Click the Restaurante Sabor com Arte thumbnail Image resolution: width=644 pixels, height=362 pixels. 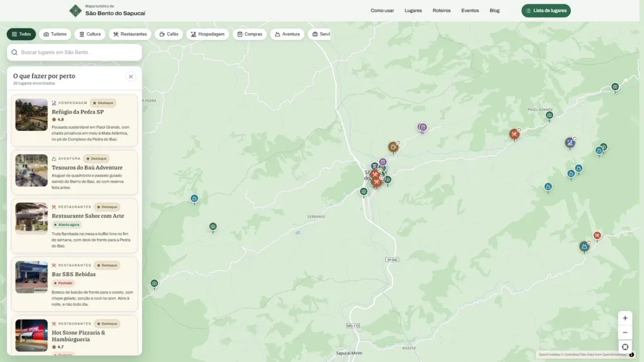coord(32,219)
